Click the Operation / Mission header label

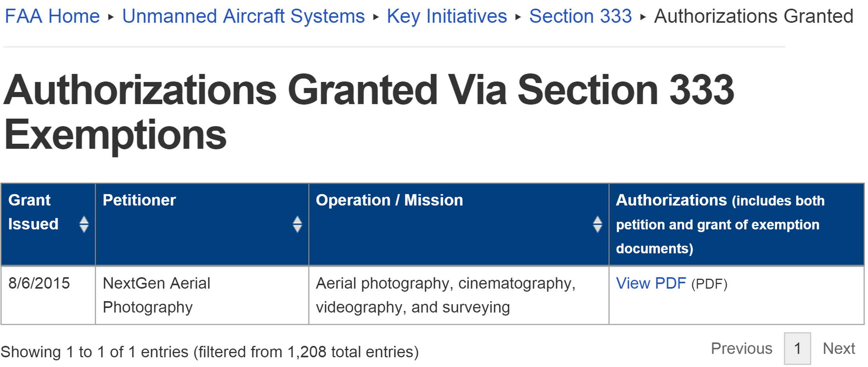pyautogui.click(x=389, y=200)
